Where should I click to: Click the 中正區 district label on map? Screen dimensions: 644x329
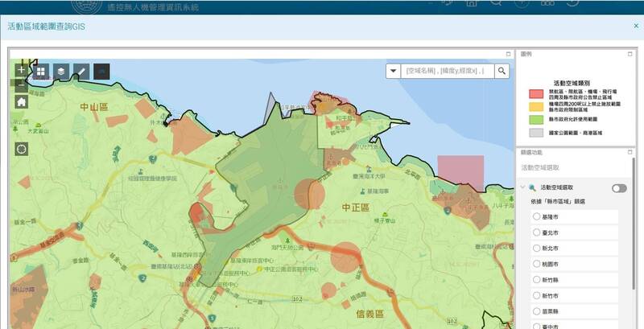pos(356,208)
